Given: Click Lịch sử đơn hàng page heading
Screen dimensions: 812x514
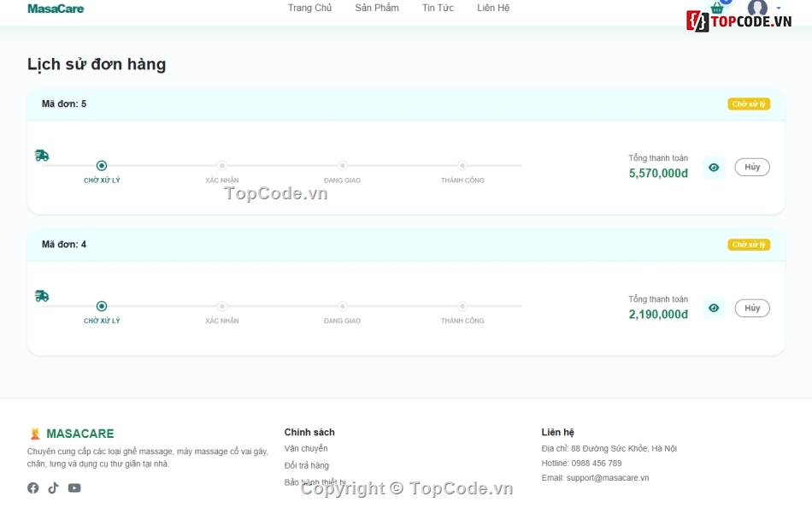Looking at the screenshot, I should (x=97, y=64).
